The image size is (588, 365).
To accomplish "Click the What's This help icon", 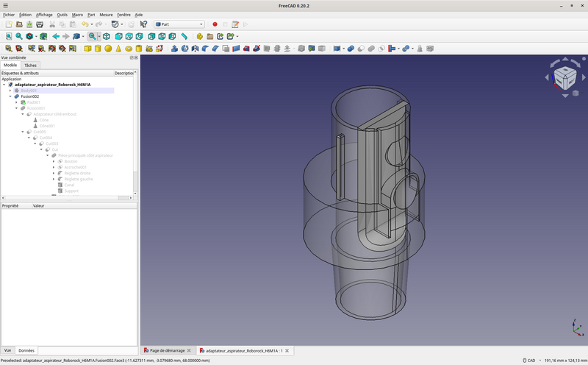I will 143,24.
